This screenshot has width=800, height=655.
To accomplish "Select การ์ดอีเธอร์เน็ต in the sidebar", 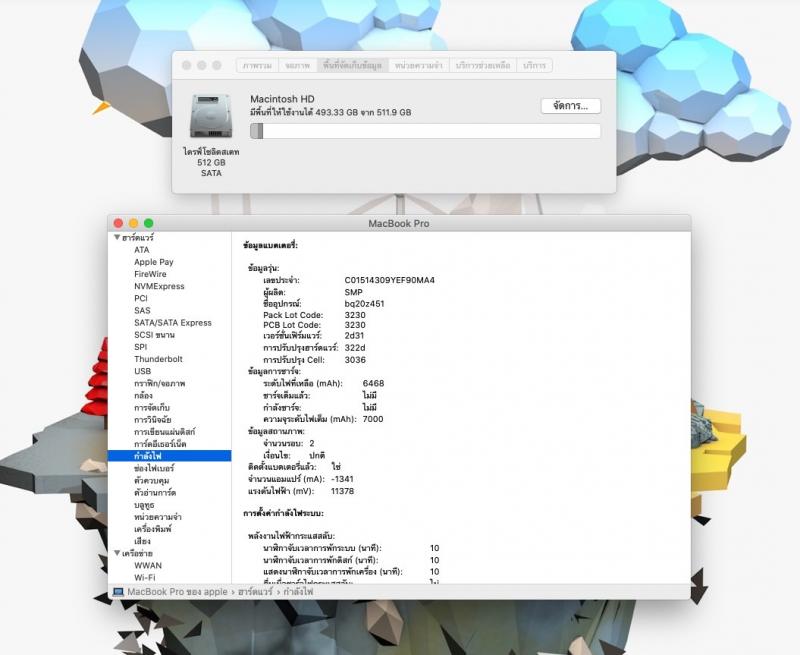I will tap(160, 444).
